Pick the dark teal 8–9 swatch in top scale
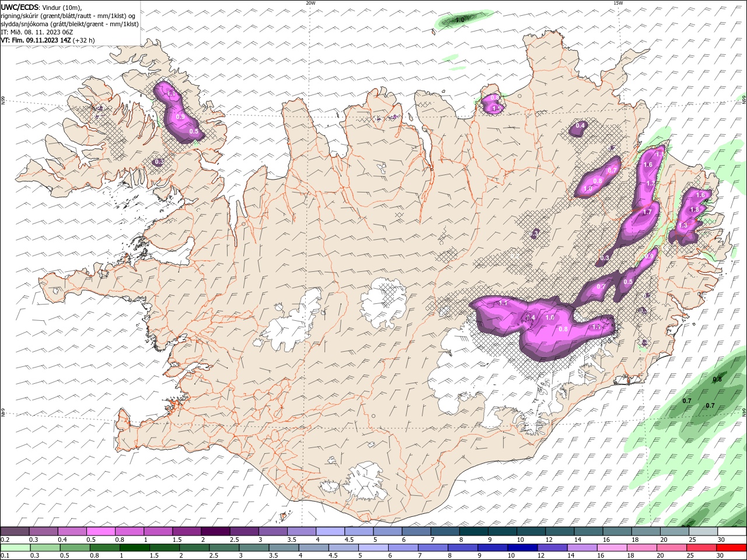This screenshot has height=560, width=747. [474, 531]
